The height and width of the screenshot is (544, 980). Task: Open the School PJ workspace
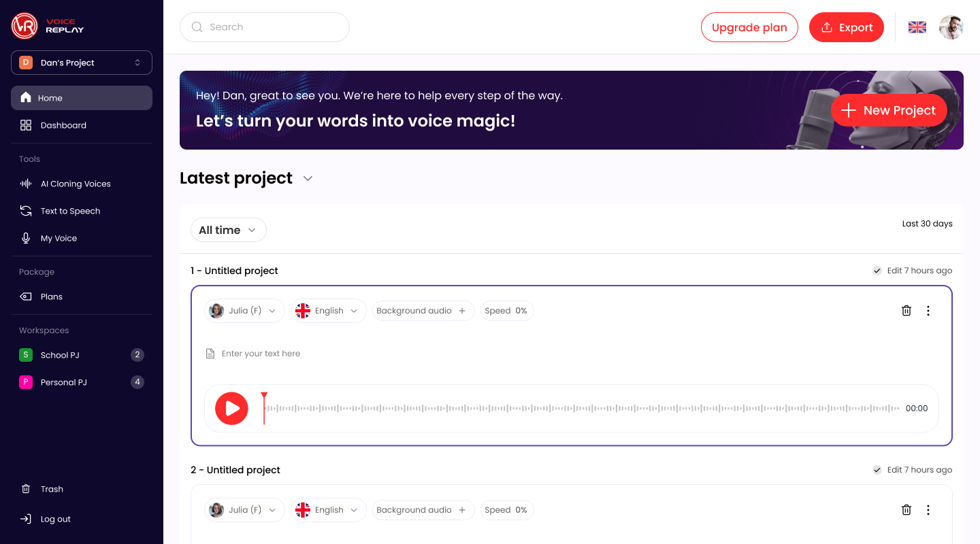click(x=61, y=355)
